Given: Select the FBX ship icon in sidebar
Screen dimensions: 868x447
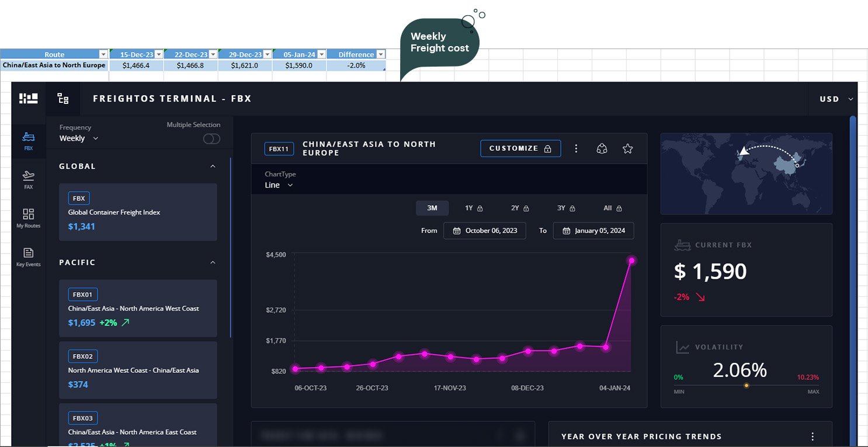Looking at the screenshot, I should pyautogui.click(x=28, y=141).
